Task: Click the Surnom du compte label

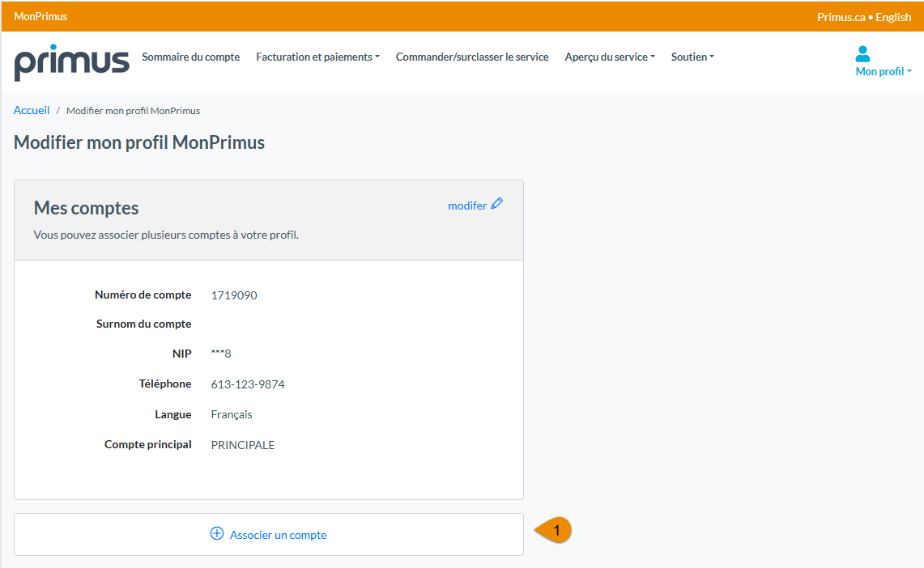Action: pyautogui.click(x=144, y=324)
